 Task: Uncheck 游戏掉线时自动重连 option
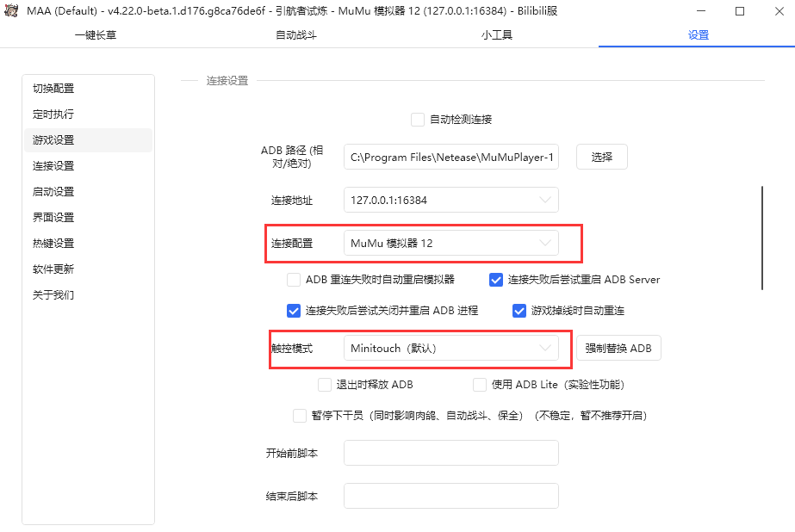[519, 311]
